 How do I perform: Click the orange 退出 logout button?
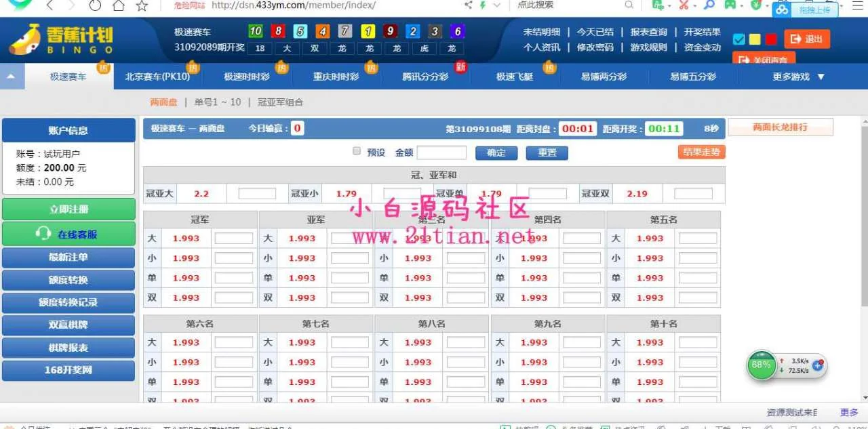pyautogui.click(x=807, y=39)
